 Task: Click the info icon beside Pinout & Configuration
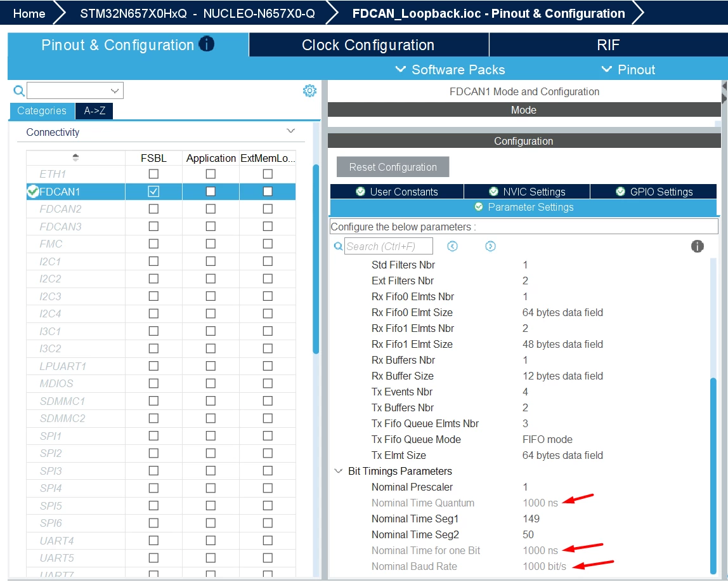[x=206, y=44]
